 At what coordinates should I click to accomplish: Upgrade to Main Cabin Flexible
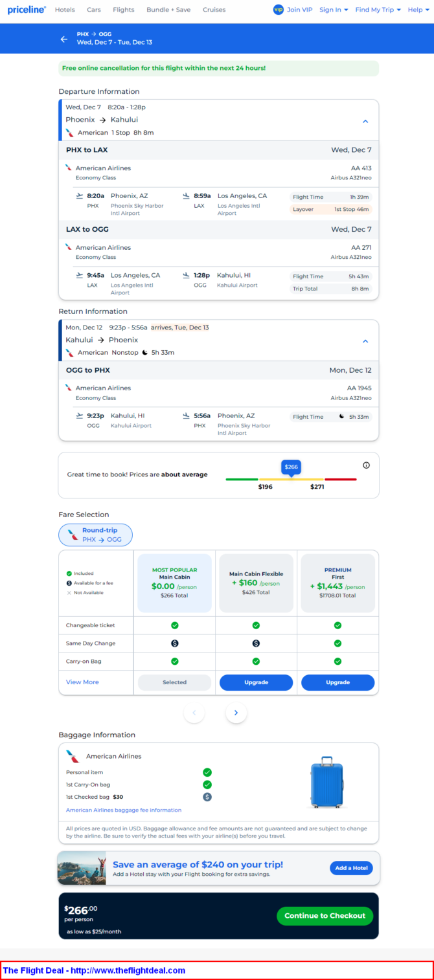click(x=256, y=682)
